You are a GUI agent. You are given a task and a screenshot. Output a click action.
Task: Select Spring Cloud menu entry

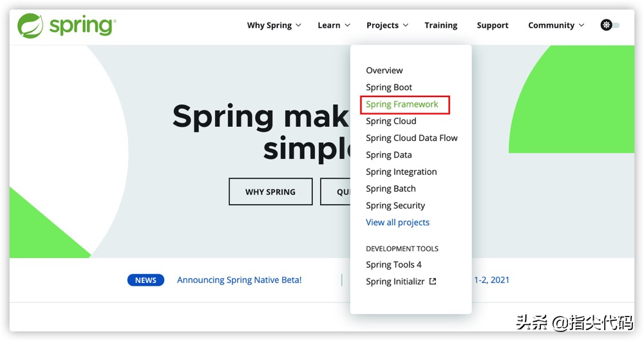[x=391, y=121]
